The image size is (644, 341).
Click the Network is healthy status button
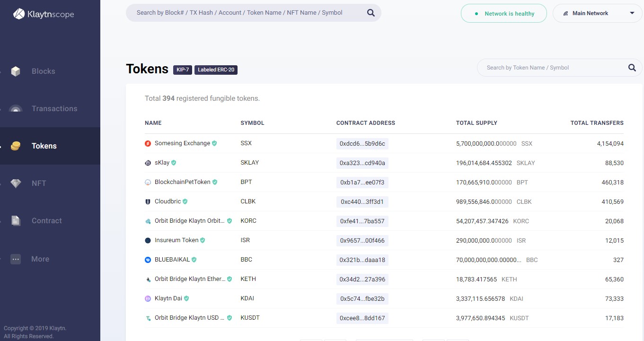tap(503, 13)
